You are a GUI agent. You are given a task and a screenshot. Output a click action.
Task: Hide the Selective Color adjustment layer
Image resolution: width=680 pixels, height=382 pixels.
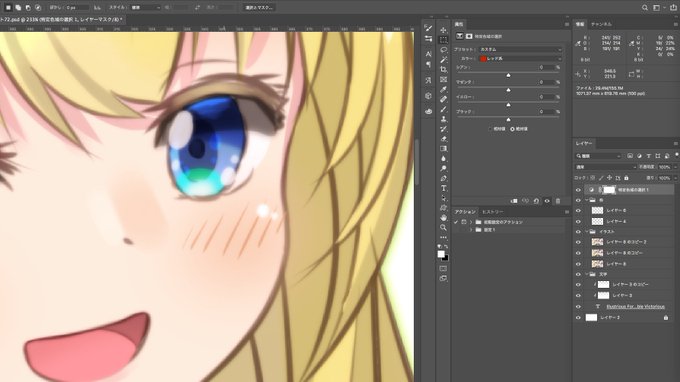pos(578,190)
